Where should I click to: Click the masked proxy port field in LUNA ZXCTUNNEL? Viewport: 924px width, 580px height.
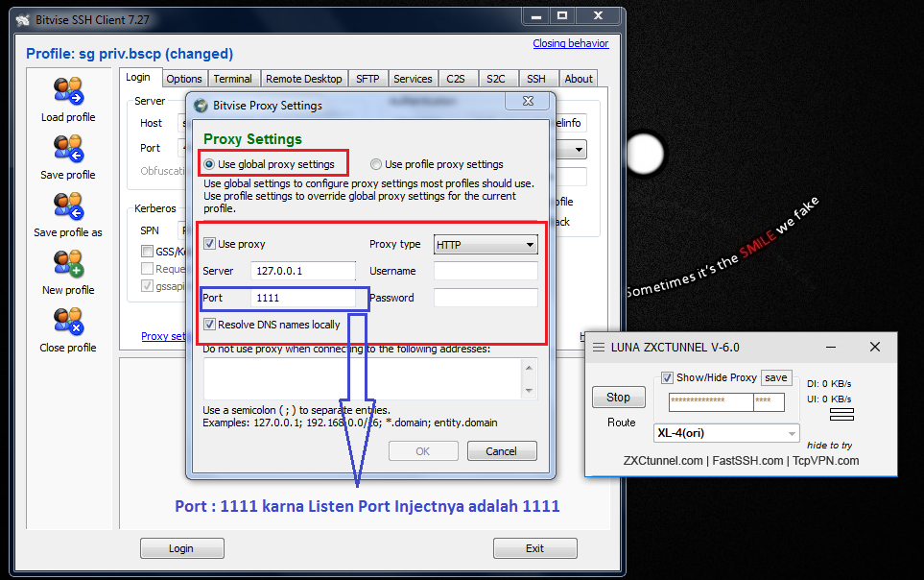pyautogui.click(x=769, y=402)
